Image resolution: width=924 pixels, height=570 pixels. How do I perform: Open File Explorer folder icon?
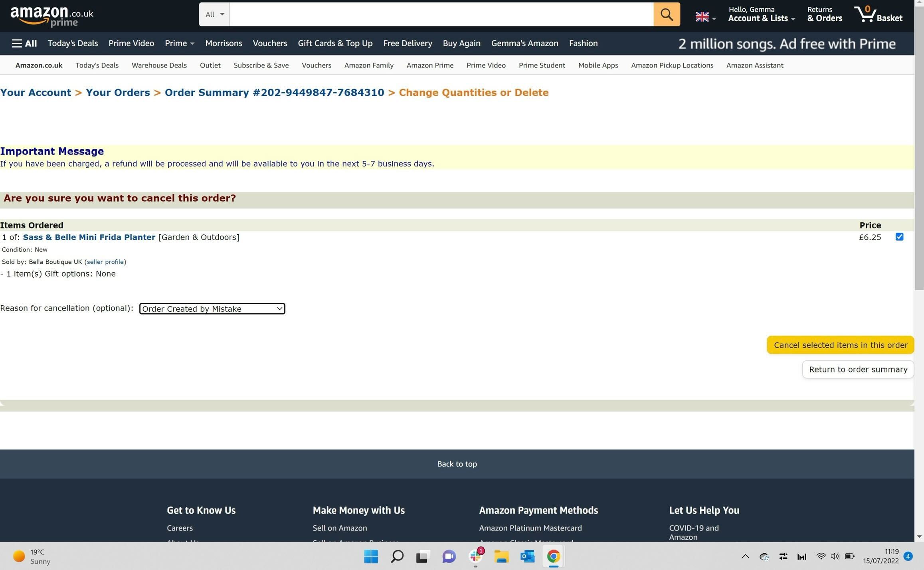[501, 556]
